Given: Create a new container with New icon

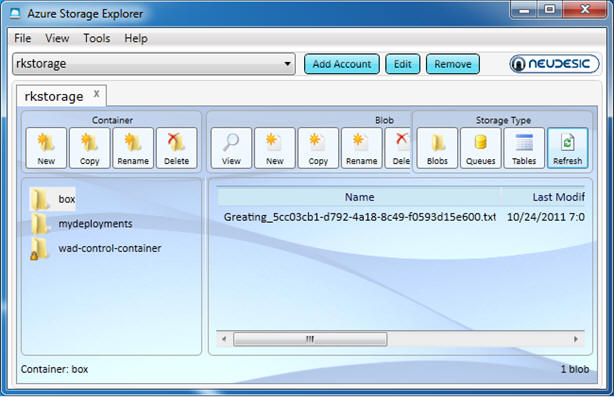Looking at the screenshot, I should (46, 148).
